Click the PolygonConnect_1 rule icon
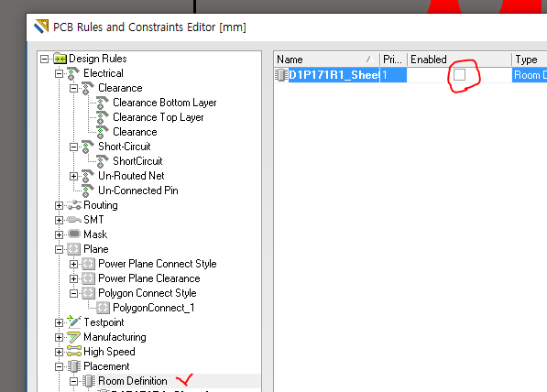Screen dimensions: 547x392 pyautogui.click(x=103, y=308)
